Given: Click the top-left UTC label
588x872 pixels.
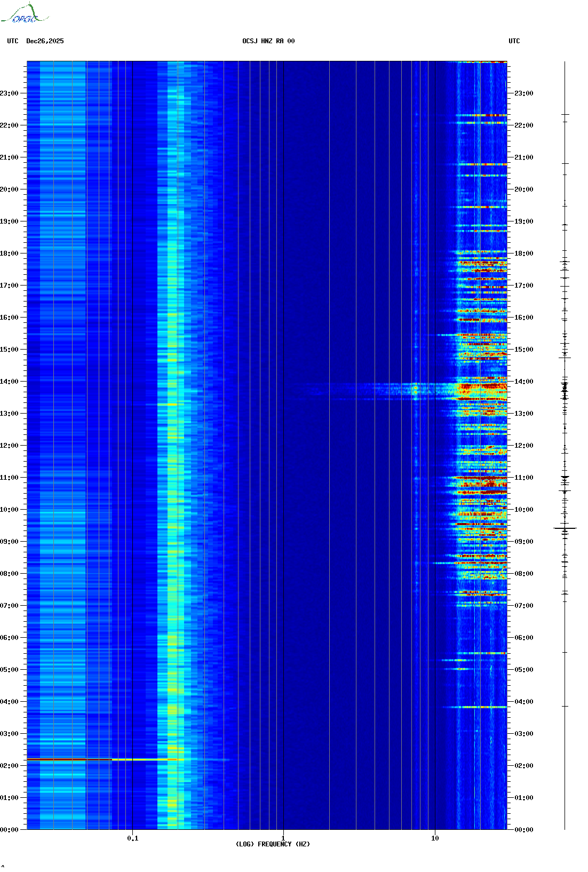Looking at the screenshot, I should point(13,41).
